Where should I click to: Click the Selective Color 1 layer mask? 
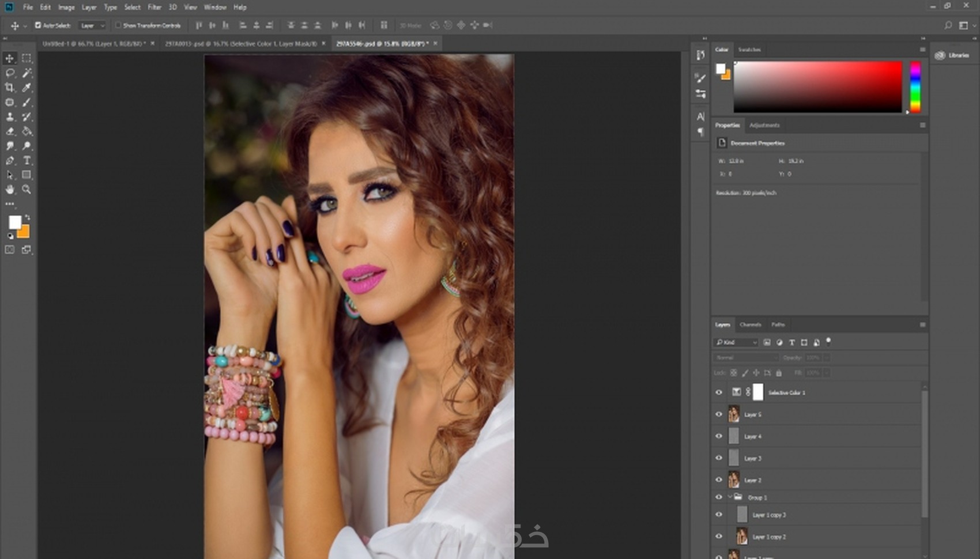[758, 392]
